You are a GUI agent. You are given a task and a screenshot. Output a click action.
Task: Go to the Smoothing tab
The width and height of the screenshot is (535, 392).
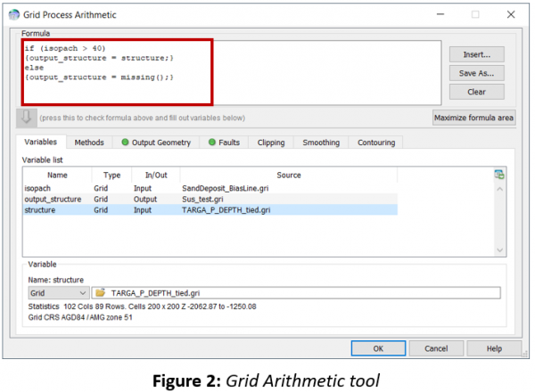[x=321, y=143]
